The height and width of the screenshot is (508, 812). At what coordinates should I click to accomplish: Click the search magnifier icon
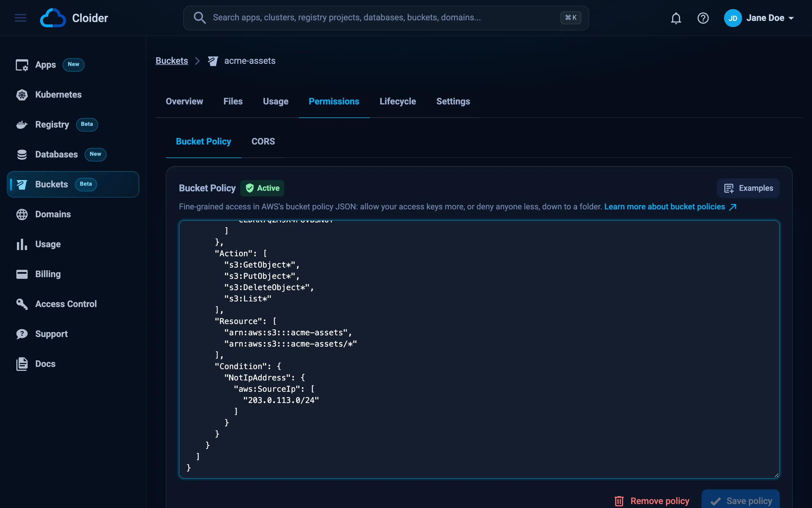coord(200,18)
